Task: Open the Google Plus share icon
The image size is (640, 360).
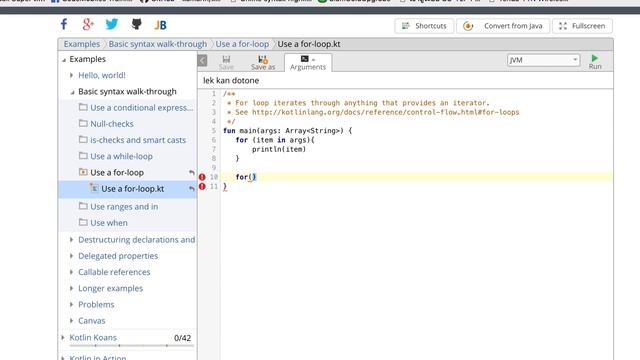Action: point(88,24)
